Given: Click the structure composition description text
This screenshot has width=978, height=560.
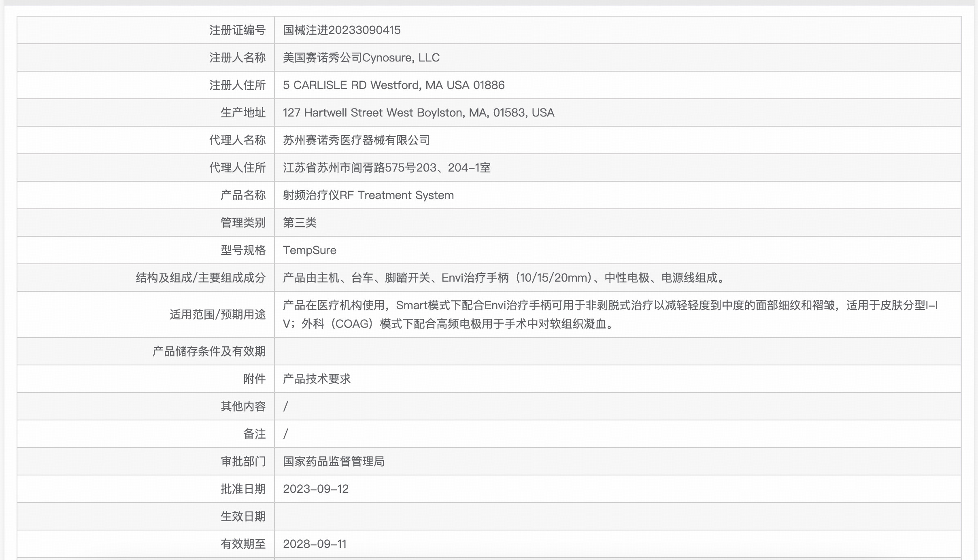Looking at the screenshot, I should point(504,278).
